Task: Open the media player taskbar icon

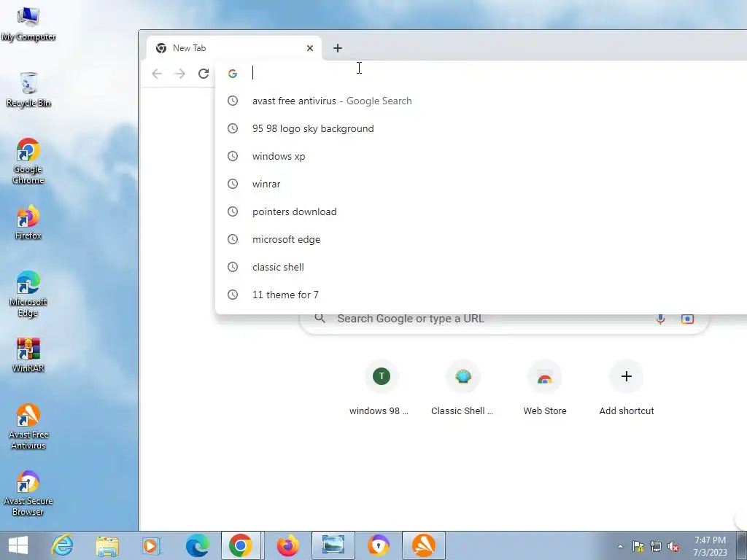Action: pyautogui.click(x=152, y=545)
